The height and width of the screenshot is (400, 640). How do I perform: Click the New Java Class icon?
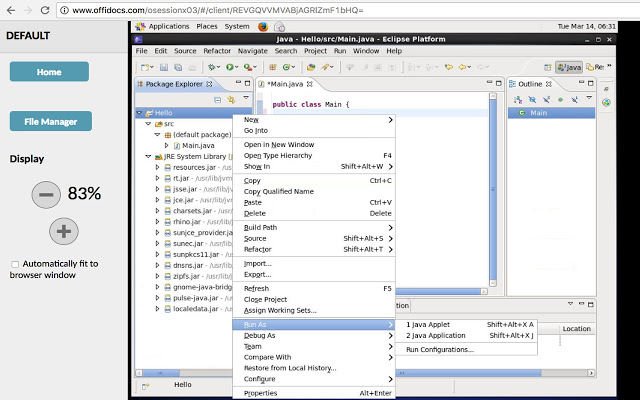pos(287,67)
